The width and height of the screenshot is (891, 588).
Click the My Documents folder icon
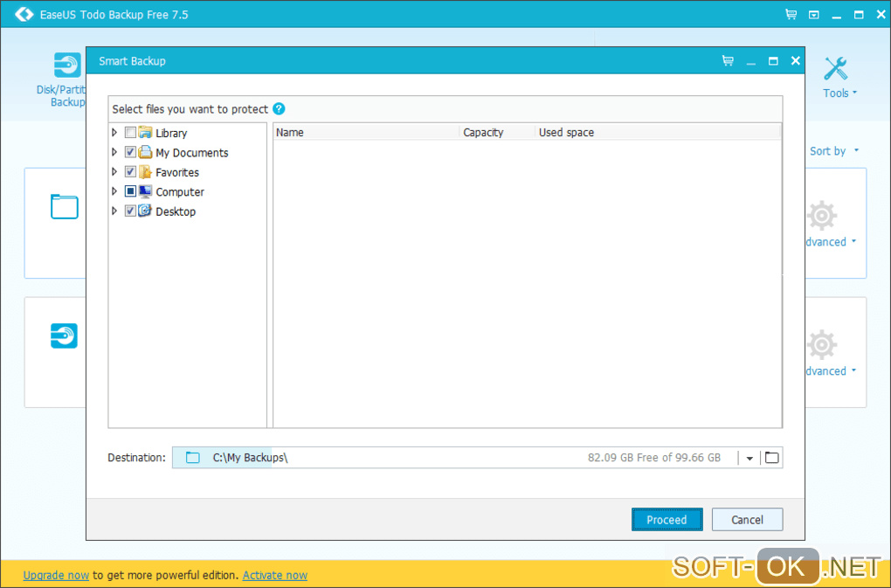point(146,152)
